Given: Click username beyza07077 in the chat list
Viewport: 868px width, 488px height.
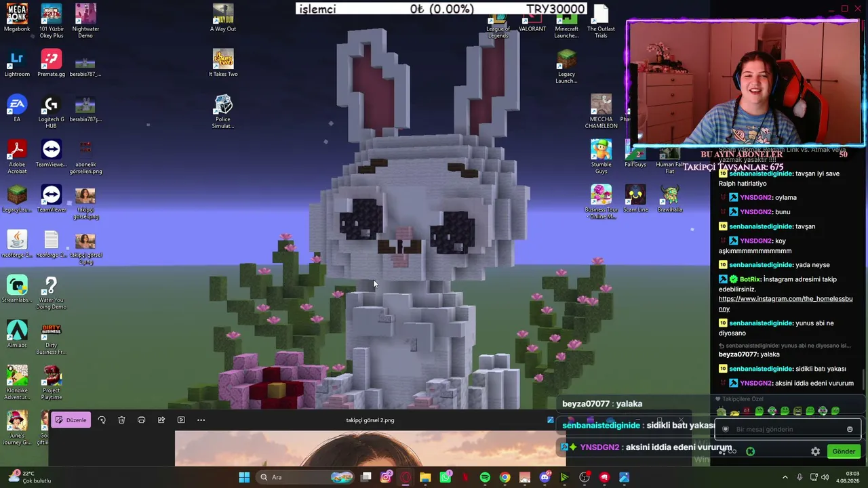Looking at the screenshot, I should (738, 354).
